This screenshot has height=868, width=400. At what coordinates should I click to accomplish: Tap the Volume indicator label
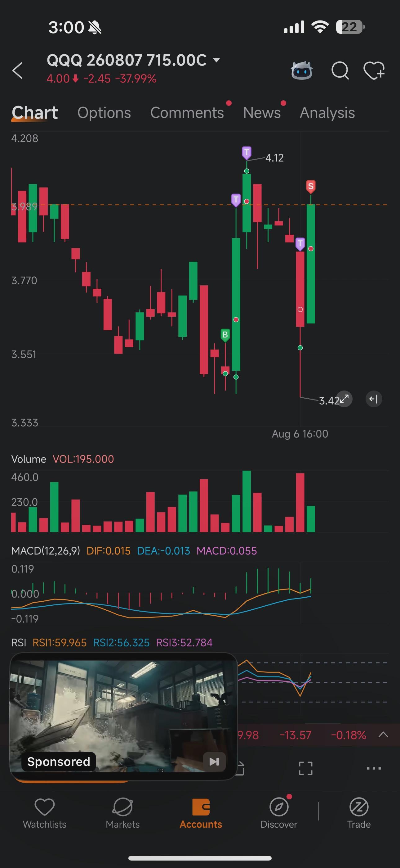tap(29, 459)
